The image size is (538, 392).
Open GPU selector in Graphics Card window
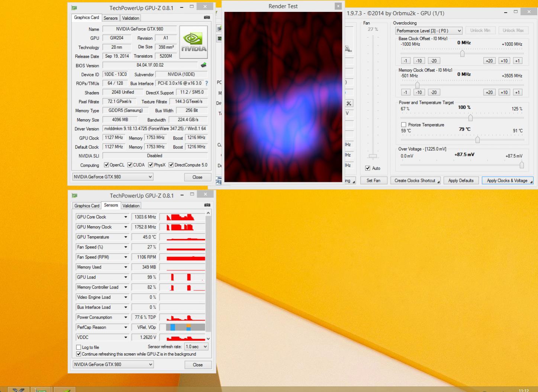113,177
